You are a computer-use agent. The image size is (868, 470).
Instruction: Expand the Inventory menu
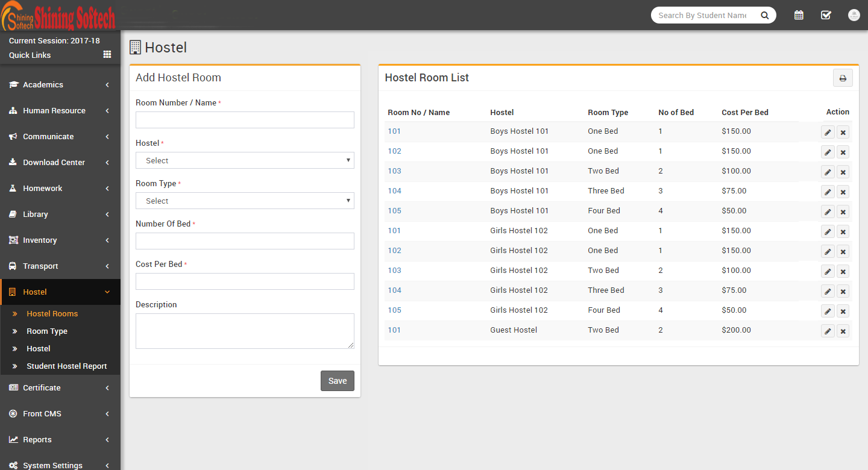click(60, 240)
